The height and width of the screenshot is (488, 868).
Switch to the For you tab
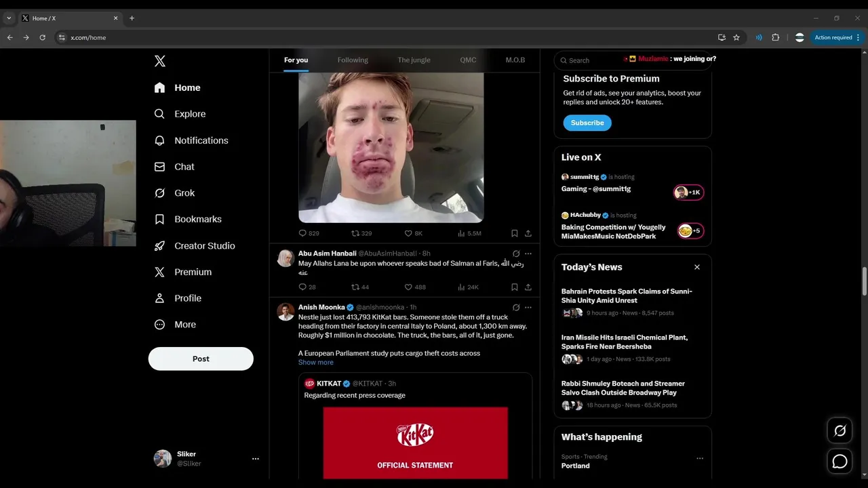point(296,60)
